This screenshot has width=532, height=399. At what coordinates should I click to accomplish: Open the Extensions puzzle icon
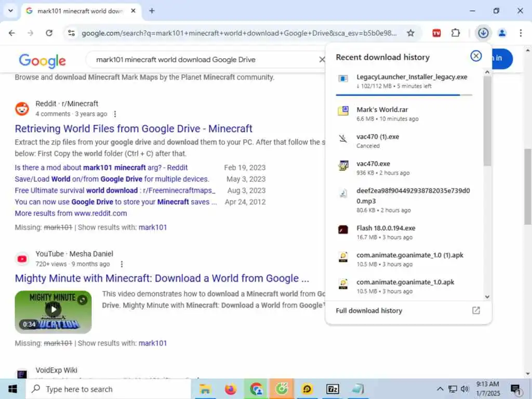coord(456,33)
